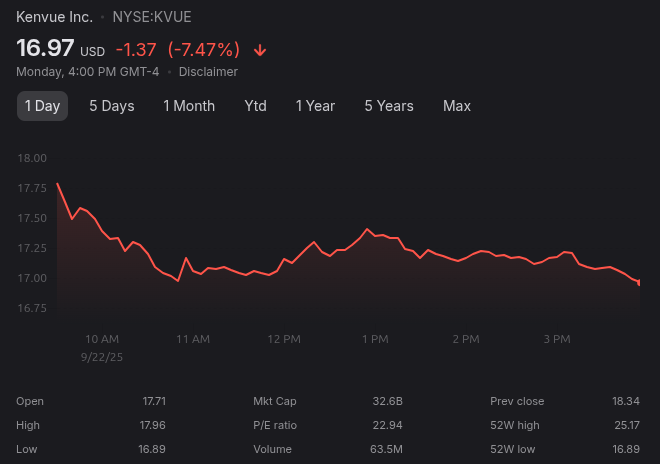Click the 52W high value 25.17
This screenshot has height=464, width=660.
(x=627, y=425)
